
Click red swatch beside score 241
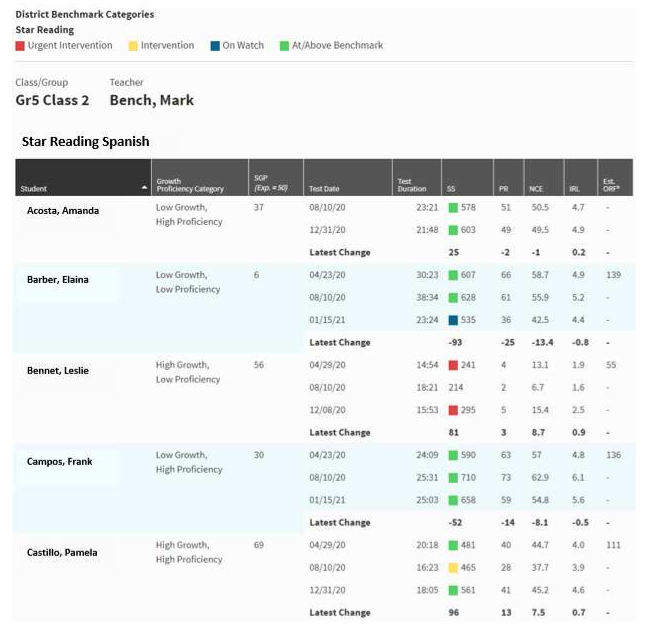(453, 365)
